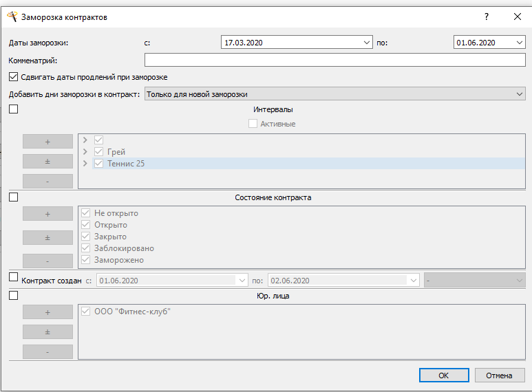Expand the first unnamed interval tree row
The image size is (532, 392).
[85, 140]
